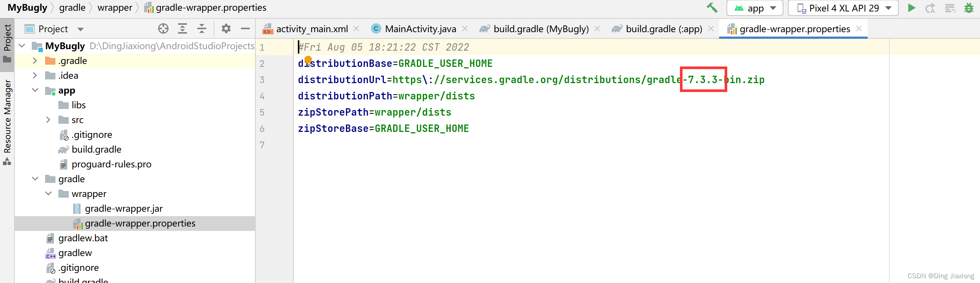Collapse the wrapper folder

48,194
